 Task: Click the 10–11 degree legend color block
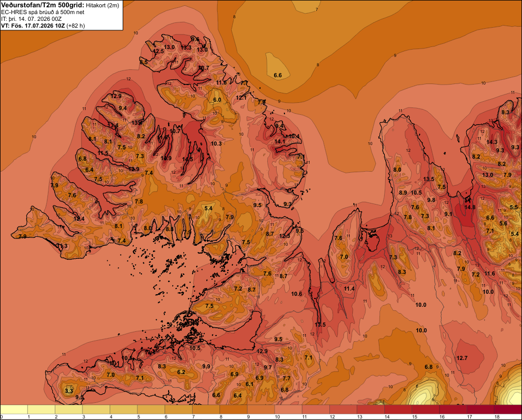tap(288, 410)
